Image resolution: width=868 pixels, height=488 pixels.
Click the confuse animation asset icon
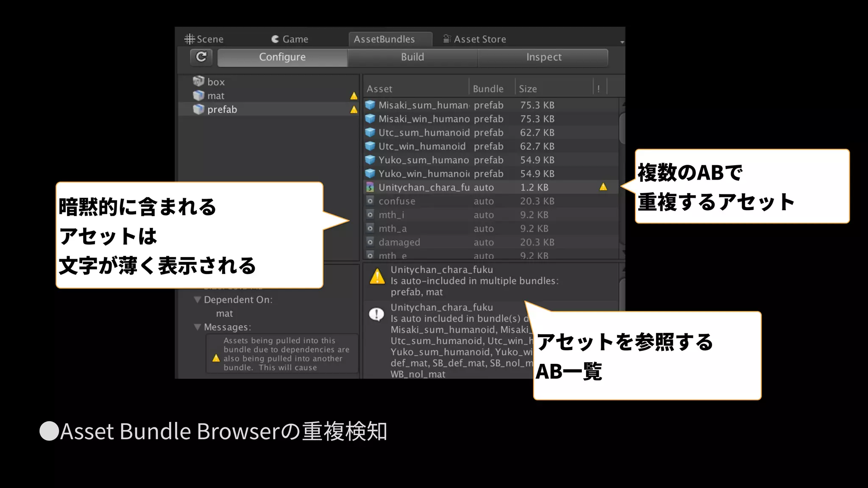(370, 201)
